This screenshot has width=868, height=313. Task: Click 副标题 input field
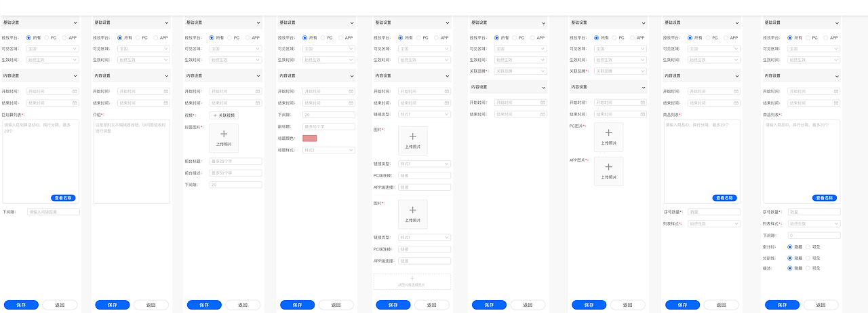pyautogui.click(x=329, y=127)
